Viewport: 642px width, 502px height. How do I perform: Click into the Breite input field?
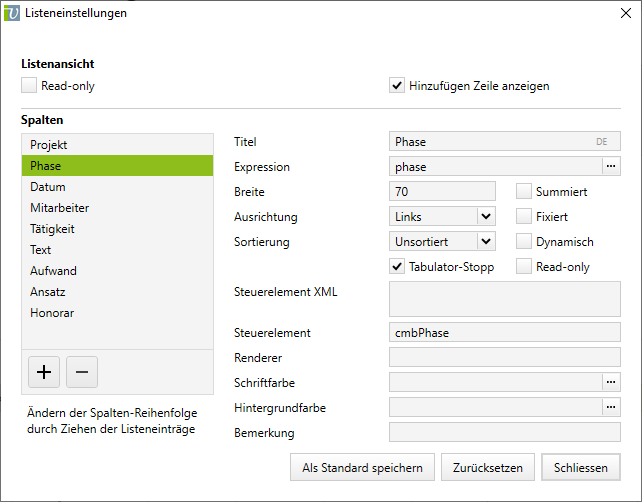tap(442, 191)
